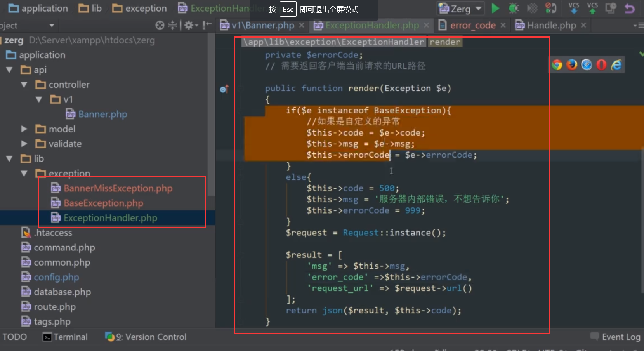This screenshot has height=351, width=644.
Task: Close the Handle.php tab
Action: point(583,25)
